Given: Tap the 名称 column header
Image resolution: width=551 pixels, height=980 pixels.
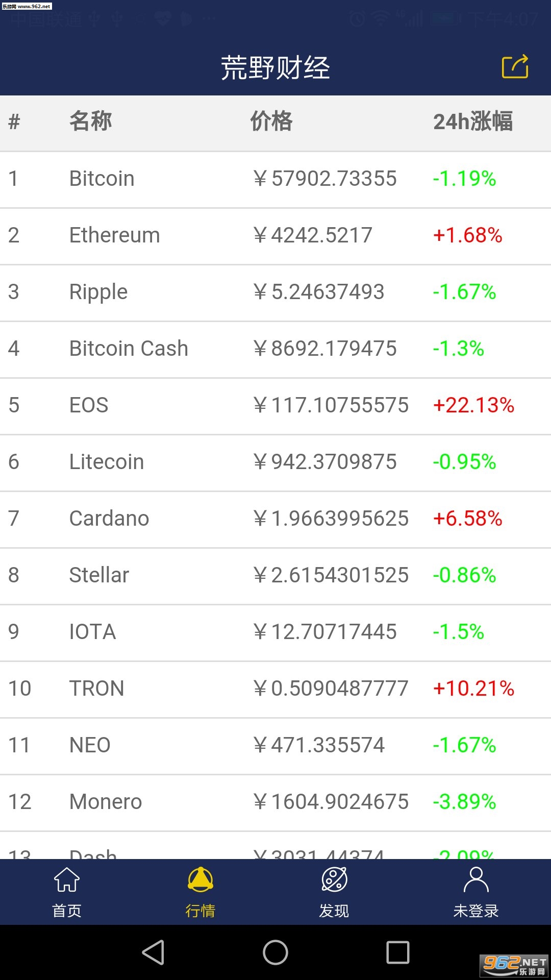Looking at the screenshot, I should pos(91,121).
